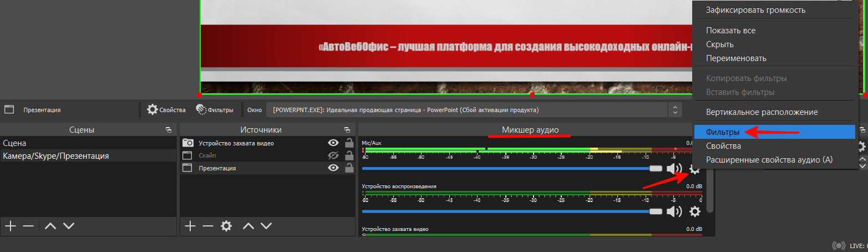
Task: Choose Фильтры in context menu
Action: pos(775,132)
